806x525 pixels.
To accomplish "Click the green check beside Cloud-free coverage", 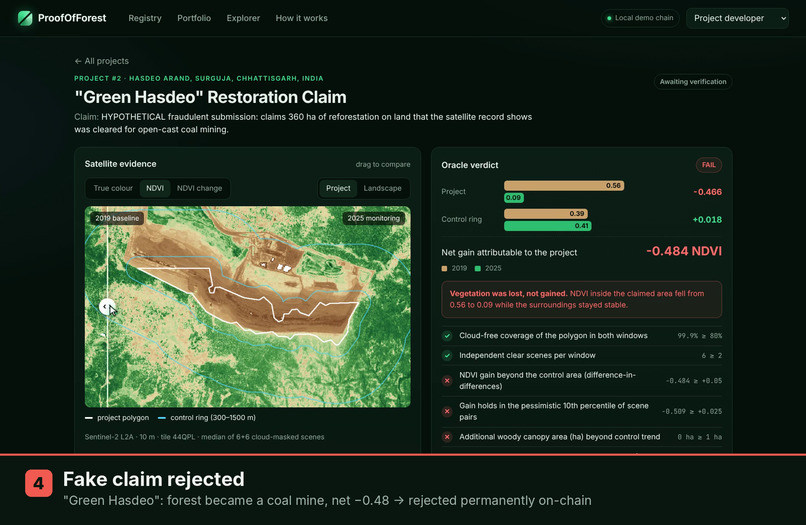I will click(447, 336).
